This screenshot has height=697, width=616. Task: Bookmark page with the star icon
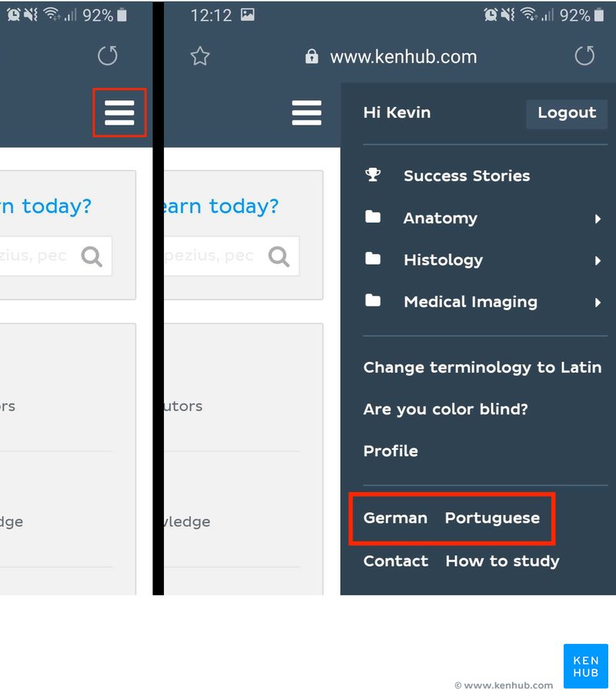pyautogui.click(x=200, y=56)
